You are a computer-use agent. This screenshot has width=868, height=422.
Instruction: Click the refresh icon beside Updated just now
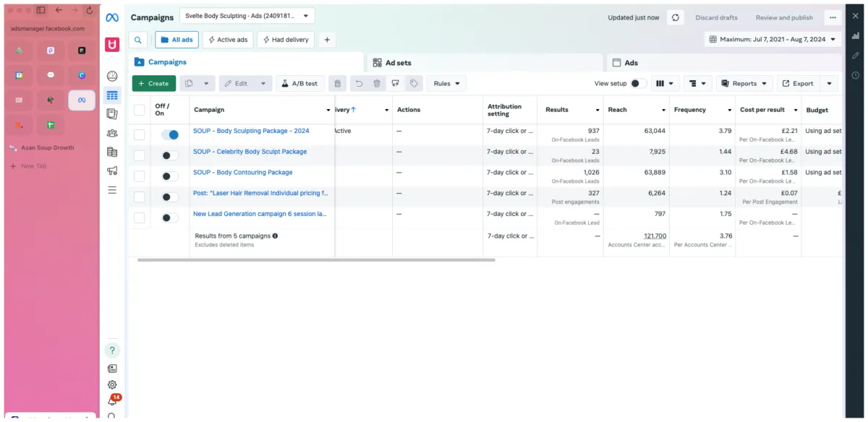[x=676, y=17]
